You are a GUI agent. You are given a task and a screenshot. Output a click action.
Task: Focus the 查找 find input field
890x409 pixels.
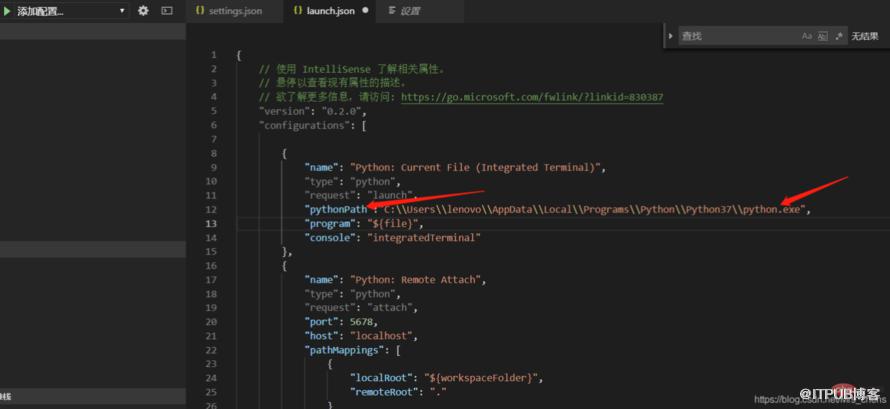[x=737, y=36]
